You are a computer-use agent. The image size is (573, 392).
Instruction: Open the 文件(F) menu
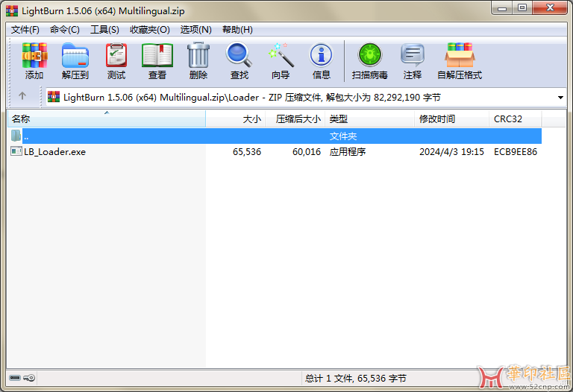[x=25, y=30]
